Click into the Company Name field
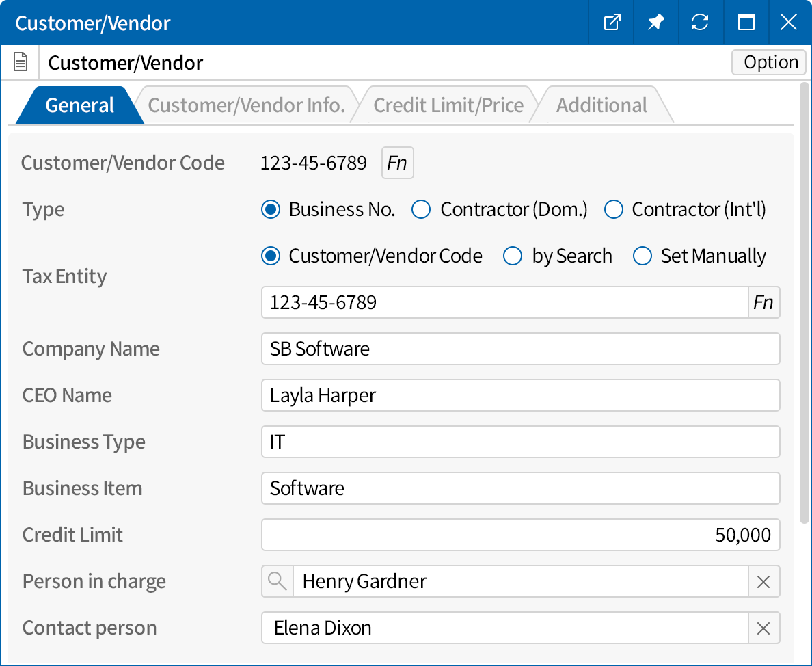812x666 pixels. click(x=520, y=349)
